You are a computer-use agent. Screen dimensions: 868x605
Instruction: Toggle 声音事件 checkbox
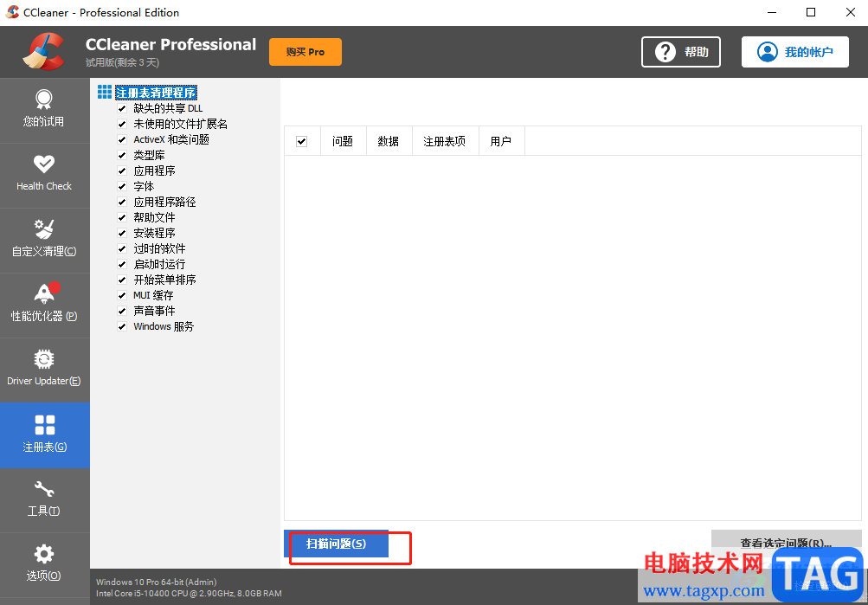(122, 311)
